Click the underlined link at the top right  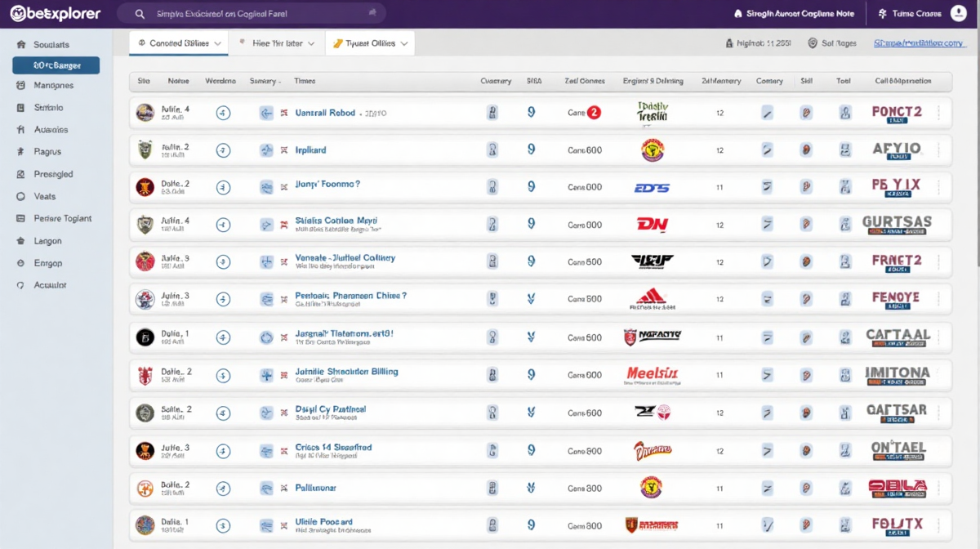(x=919, y=43)
